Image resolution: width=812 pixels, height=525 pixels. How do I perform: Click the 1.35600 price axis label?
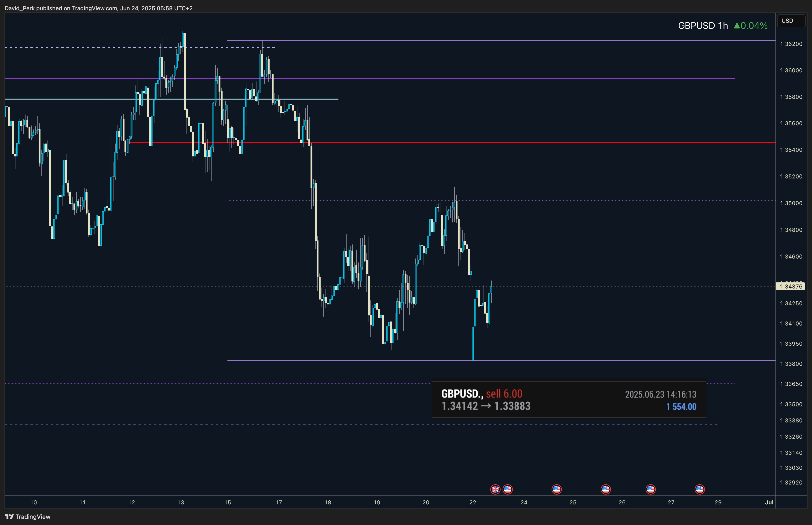point(791,123)
